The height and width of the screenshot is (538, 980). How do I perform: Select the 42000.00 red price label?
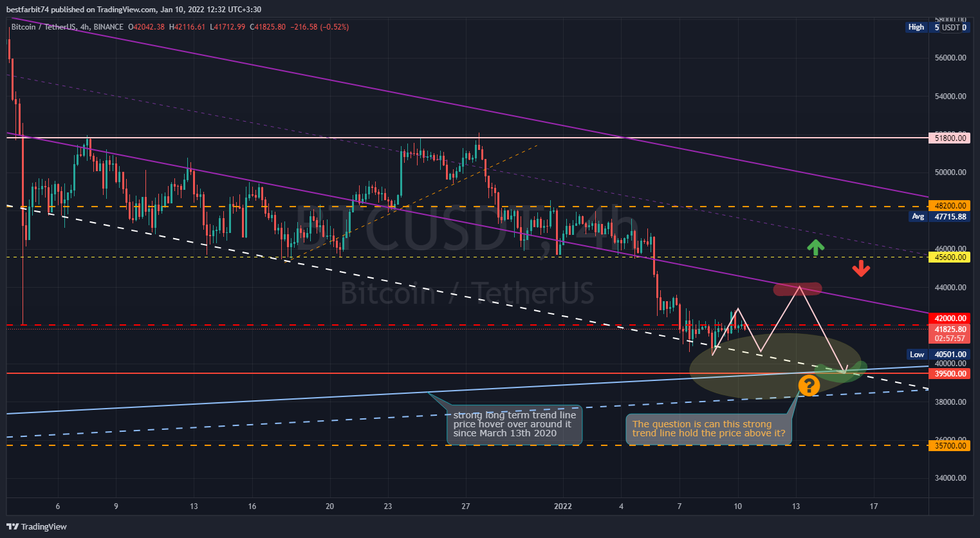[950, 319]
